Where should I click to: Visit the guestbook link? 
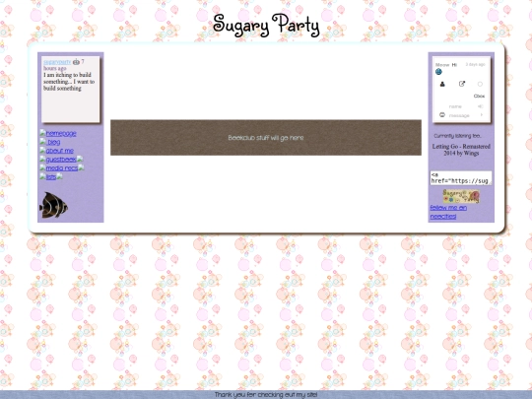pos(61,160)
